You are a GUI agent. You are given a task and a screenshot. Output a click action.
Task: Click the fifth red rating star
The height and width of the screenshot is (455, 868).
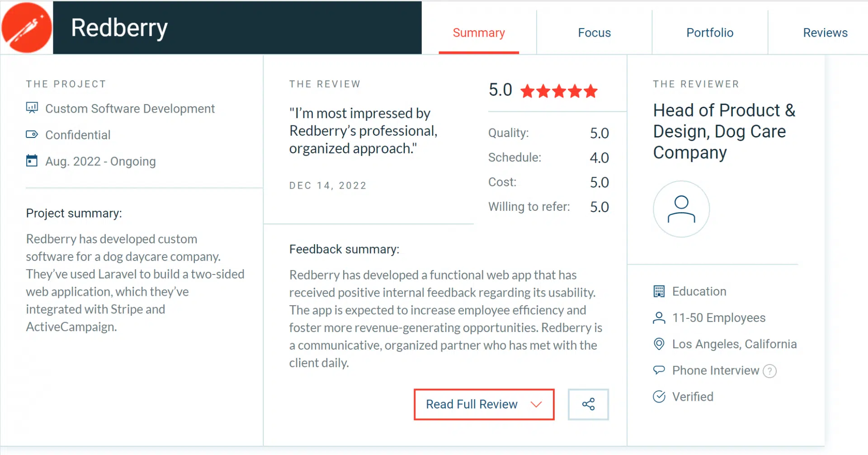pyautogui.click(x=591, y=91)
